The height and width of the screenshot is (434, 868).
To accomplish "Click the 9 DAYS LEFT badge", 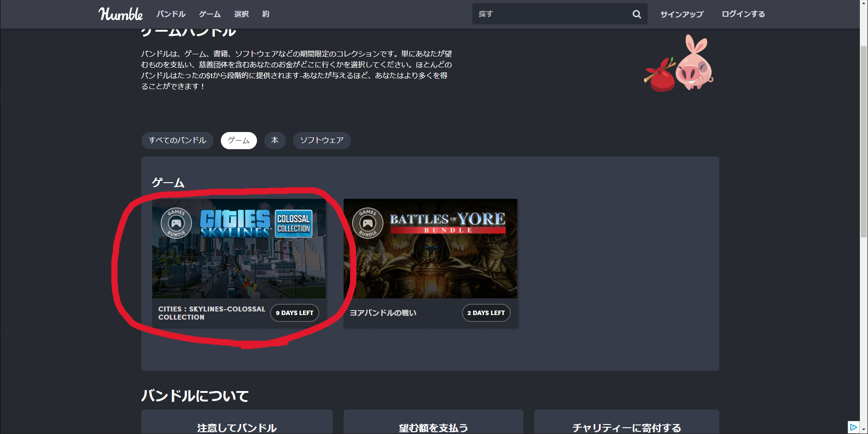I will [x=294, y=313].
